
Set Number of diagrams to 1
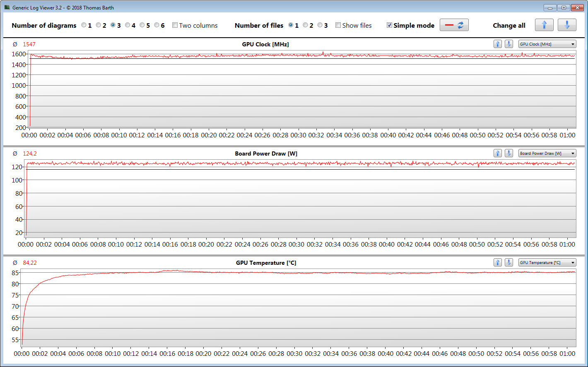(84, 25)
